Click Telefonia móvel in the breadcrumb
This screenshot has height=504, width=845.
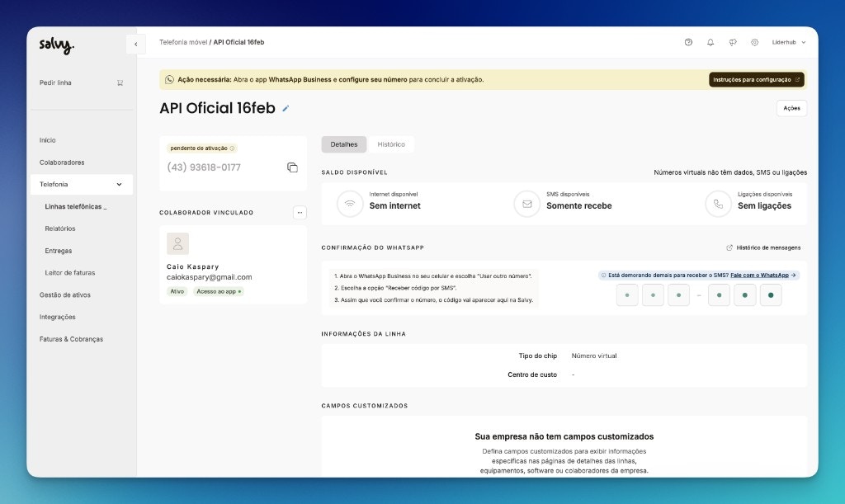pyautogui.click(x=183, y=42)
